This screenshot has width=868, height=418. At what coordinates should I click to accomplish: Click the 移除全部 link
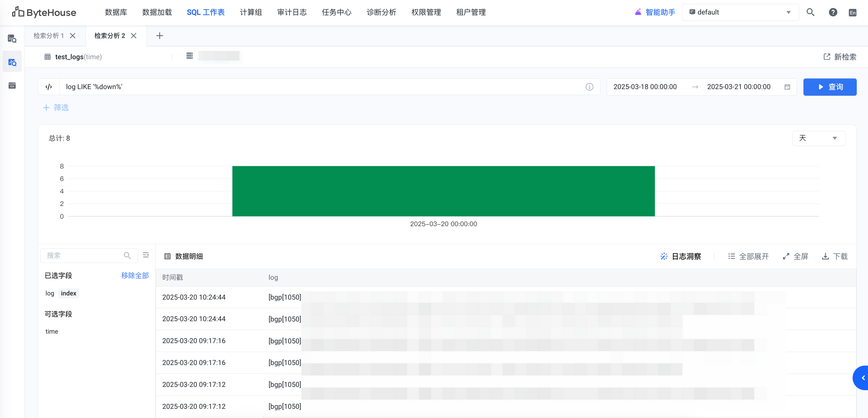135,276
